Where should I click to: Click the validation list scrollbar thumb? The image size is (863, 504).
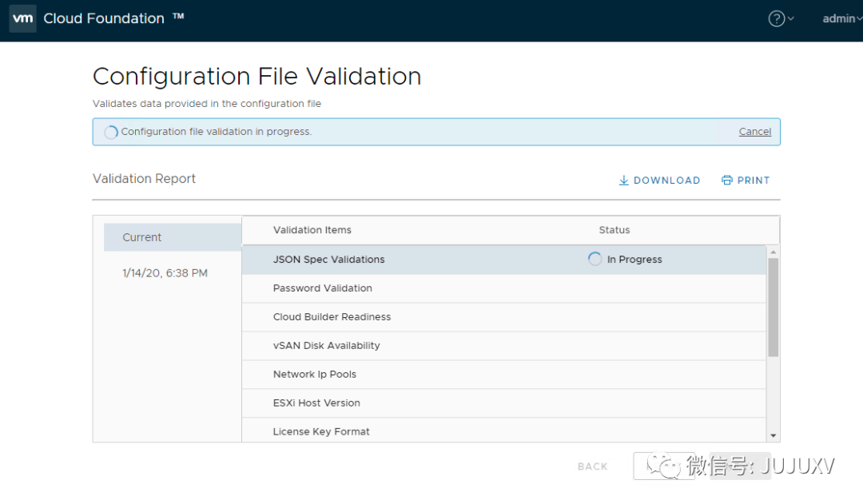773,307
